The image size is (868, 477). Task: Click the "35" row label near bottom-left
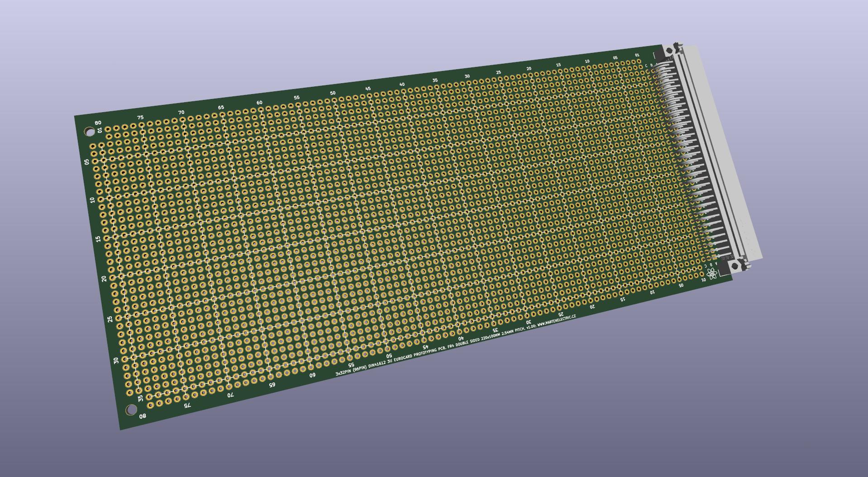tap(140, 398)
